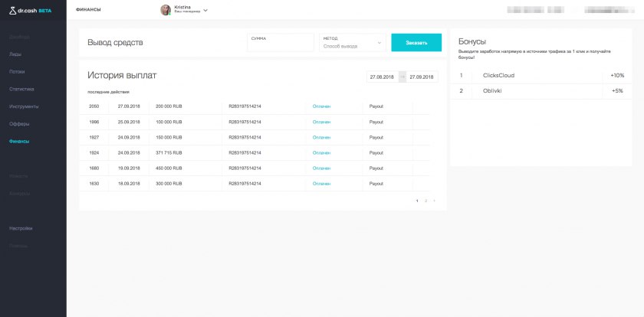Open Инструменты in the sidebar
The height and width of the screenshot is (317, 644).
pyautogui.click(x=24, y=106)
